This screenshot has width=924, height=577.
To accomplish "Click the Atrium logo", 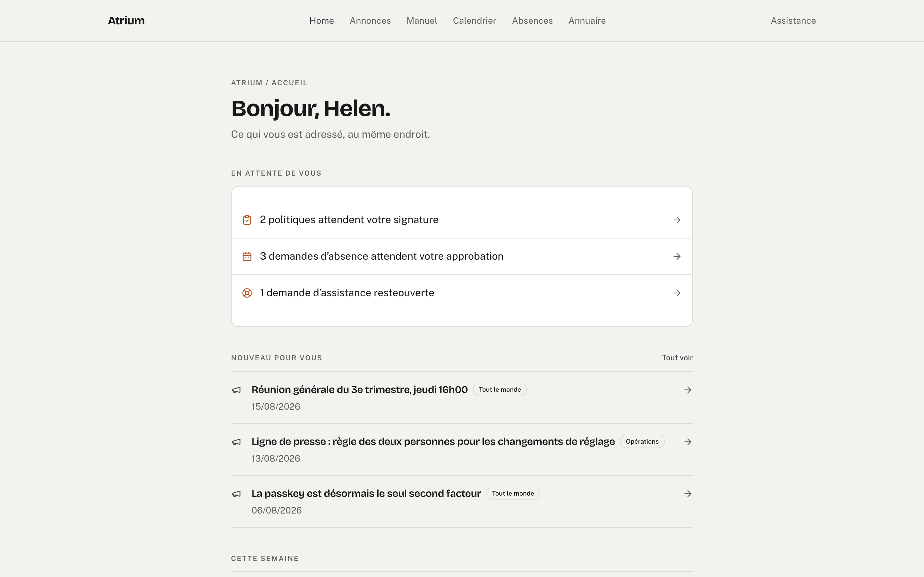I will pos(126,21).
